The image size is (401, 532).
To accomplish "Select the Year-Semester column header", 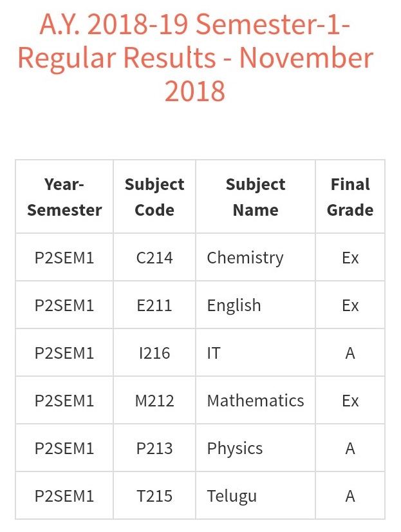I will [64, 197].
